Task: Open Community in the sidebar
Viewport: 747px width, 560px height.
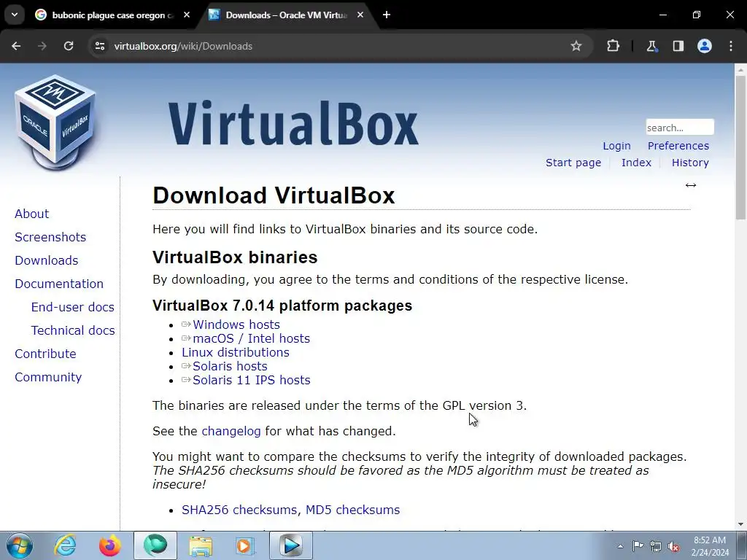Action: click(48, 377)
